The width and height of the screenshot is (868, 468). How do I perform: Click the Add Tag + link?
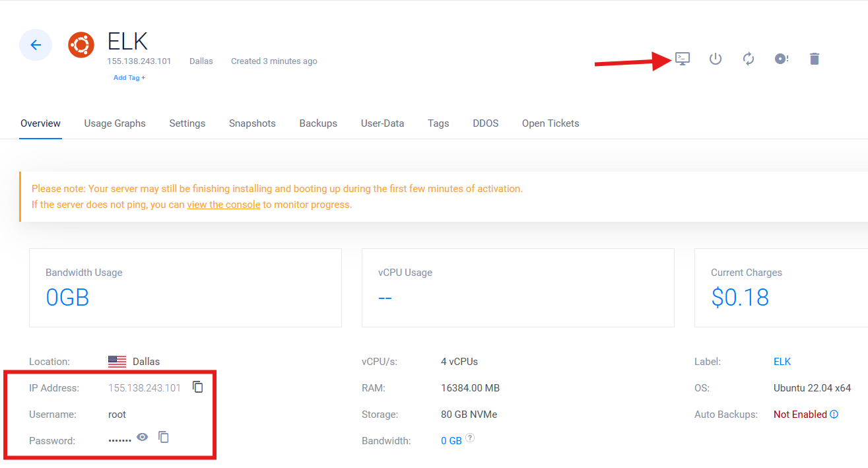(129, 78)
